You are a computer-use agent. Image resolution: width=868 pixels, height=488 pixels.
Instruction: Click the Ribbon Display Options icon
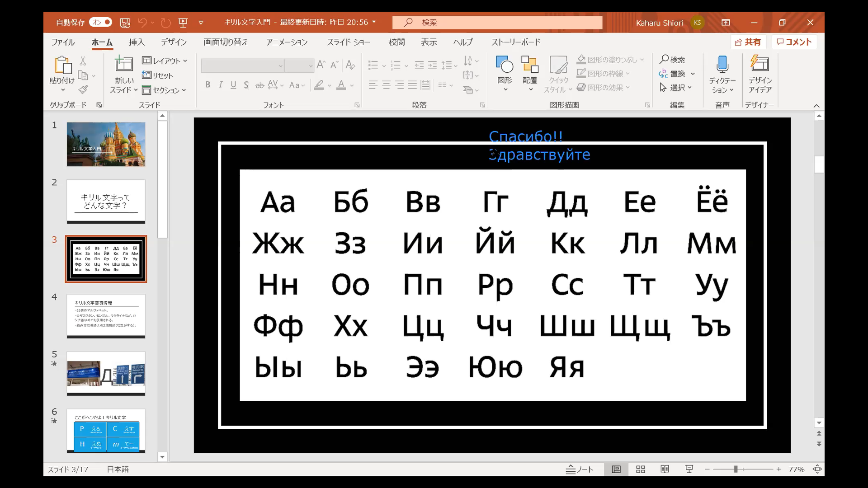(726, 23)
